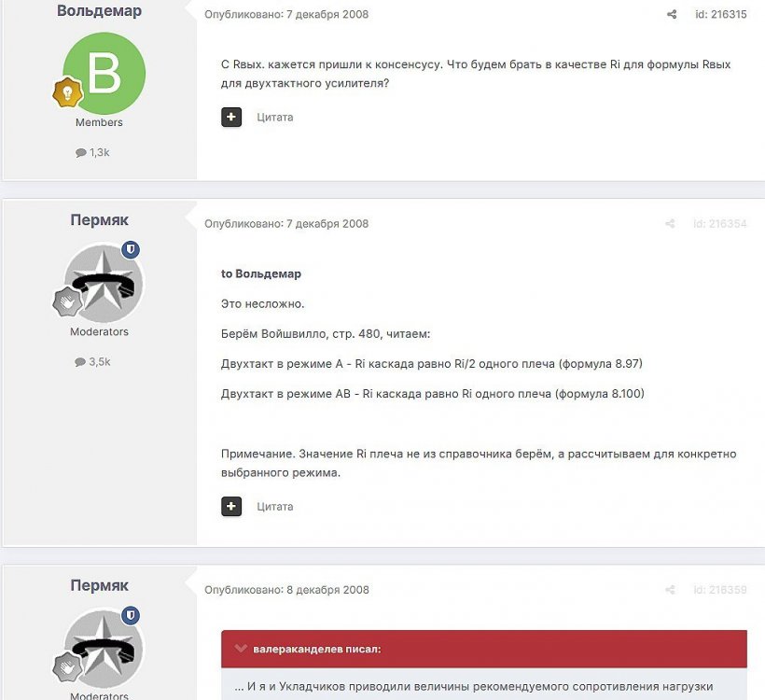Click share icon on post id 216359
This screenshot has width=765, height=700.
[x=671, y=590]
